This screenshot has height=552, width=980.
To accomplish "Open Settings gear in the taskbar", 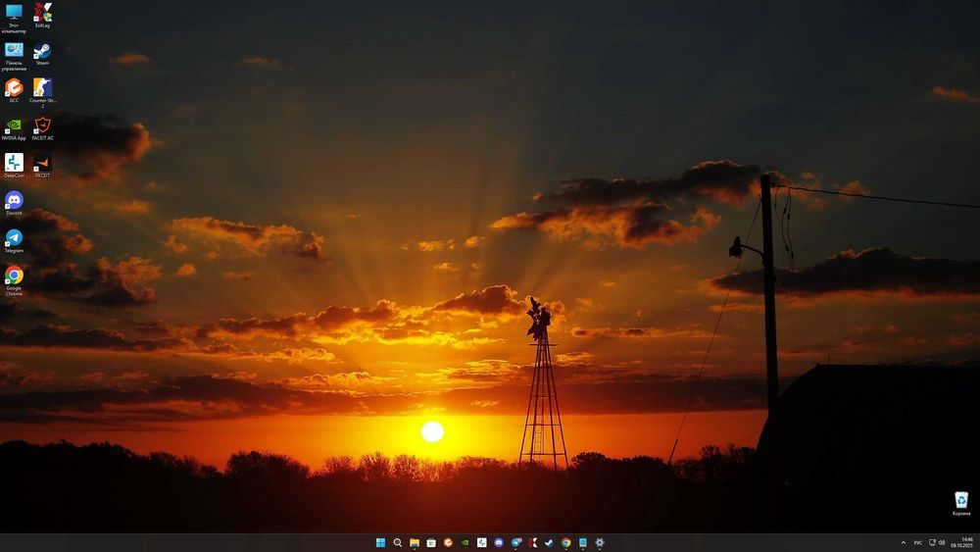I will [600, 542].
